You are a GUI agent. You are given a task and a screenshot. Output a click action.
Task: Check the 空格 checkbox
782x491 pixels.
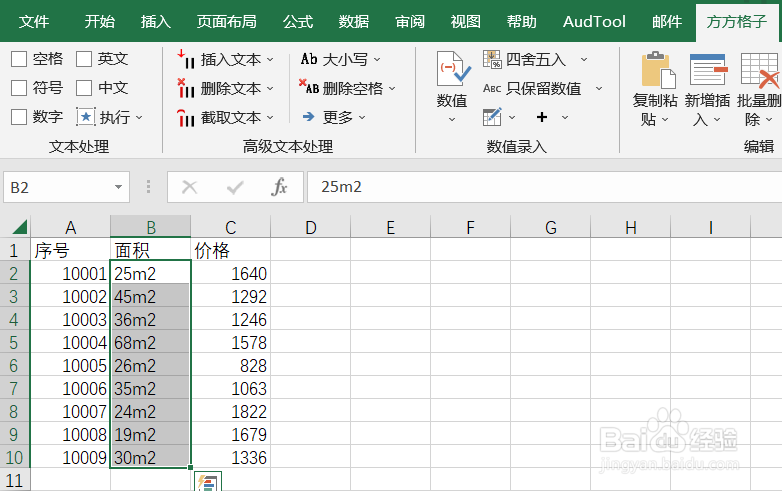(x=19, y=59)
